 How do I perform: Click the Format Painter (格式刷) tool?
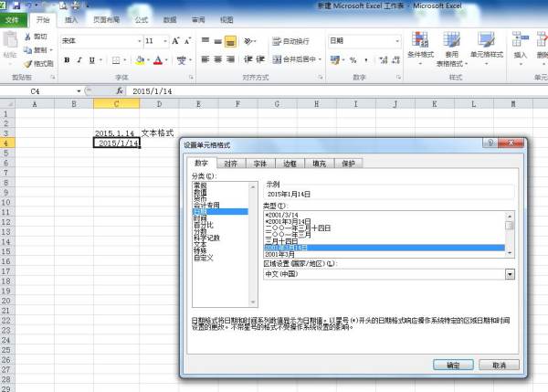coord(38,64)
